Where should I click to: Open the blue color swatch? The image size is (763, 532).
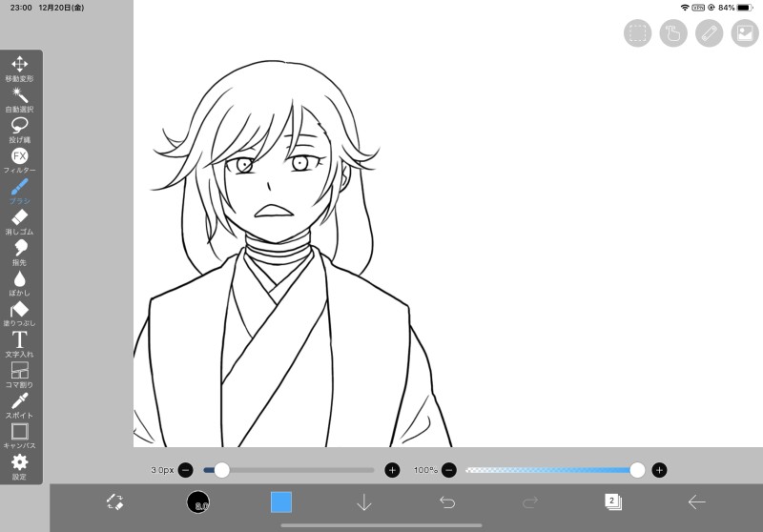point(281,501)
